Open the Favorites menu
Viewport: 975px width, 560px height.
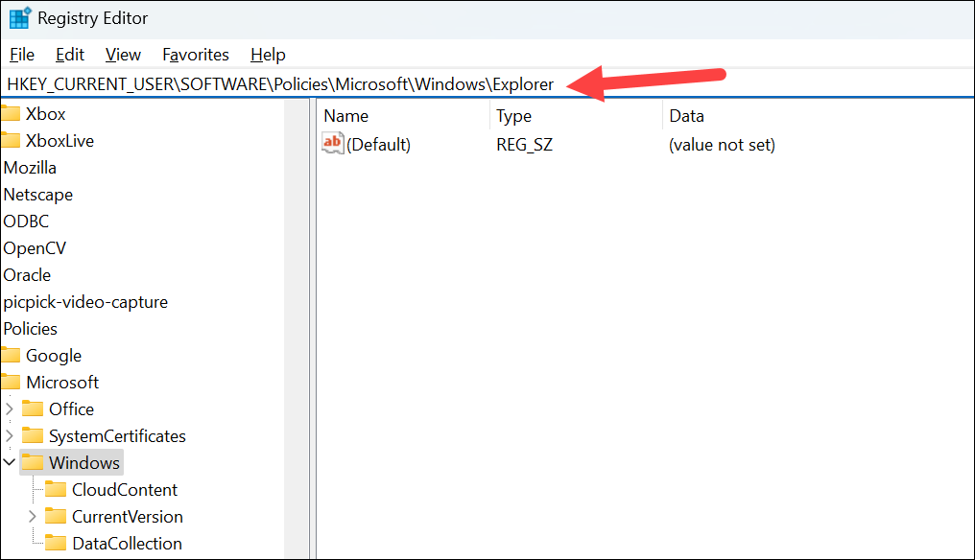tap(195, 55)
